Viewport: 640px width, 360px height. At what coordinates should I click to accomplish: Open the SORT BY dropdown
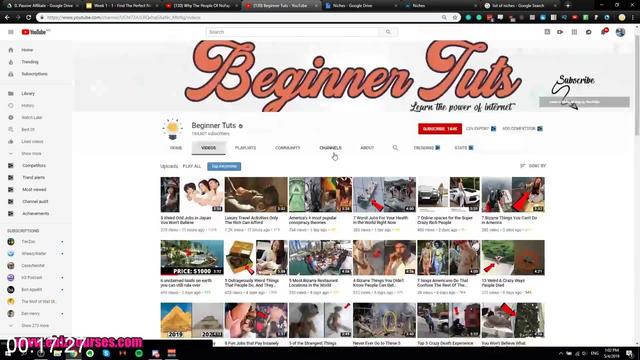[x=533, y=166]
